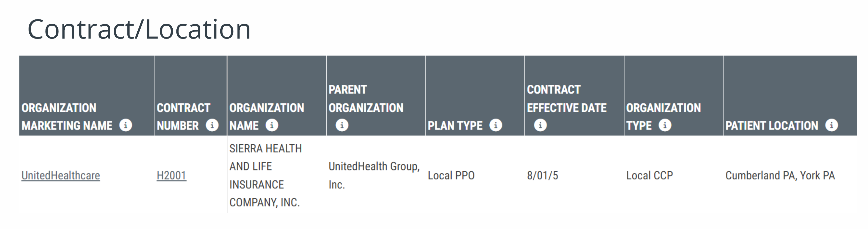Open Contract Effective Date info icon
The image size is (868, 229).
(x=540, y=125)
